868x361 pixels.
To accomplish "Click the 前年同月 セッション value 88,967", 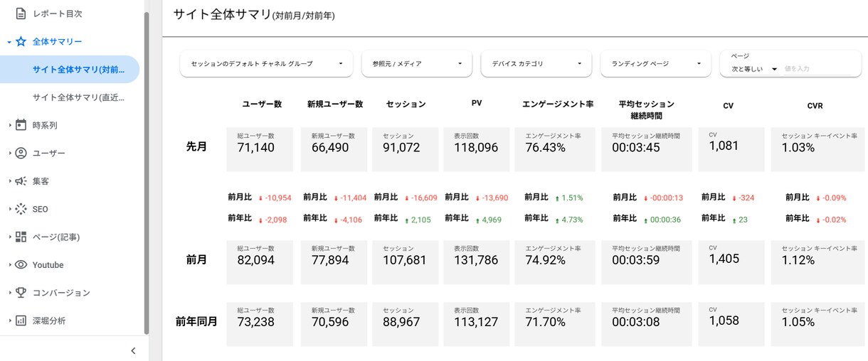I will pyautogui.click(x=401, y=322).
